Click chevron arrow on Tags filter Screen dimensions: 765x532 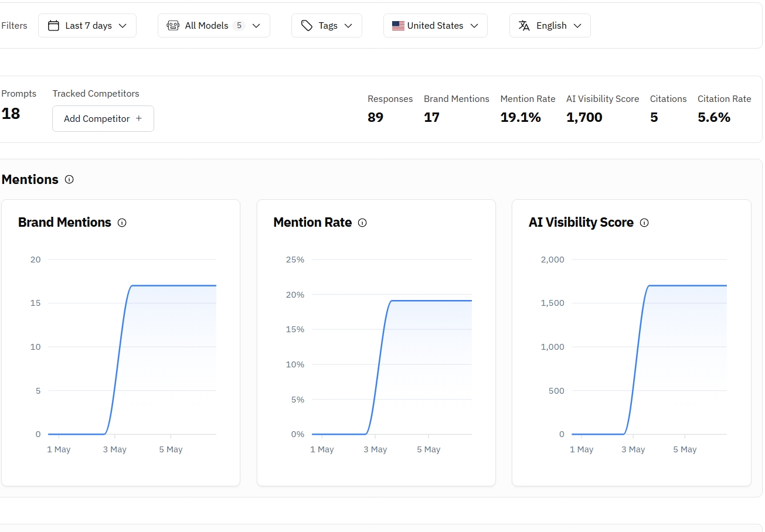pyautogui.click(x=348, y=26)
